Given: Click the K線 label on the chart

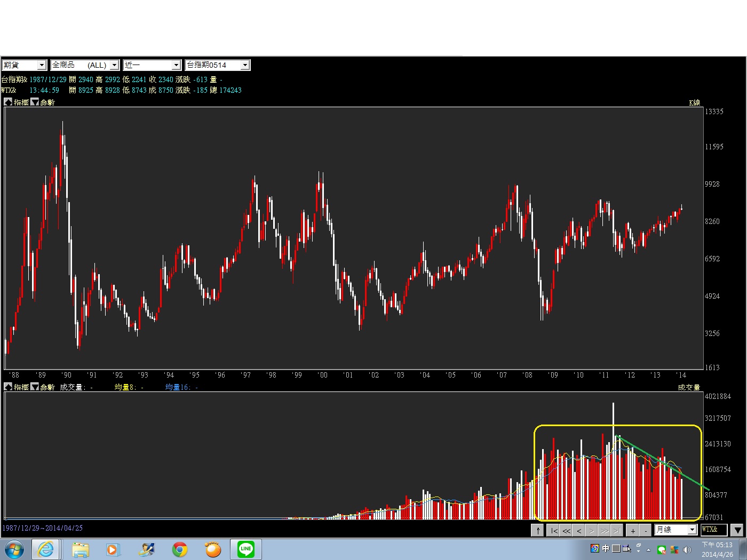Looking at the screenshot, I should click(694, 102).
